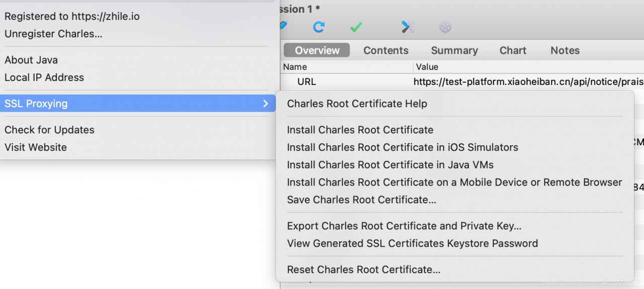Open the Tools wrench-and-screwdriver icon

(x=408, y=27)
